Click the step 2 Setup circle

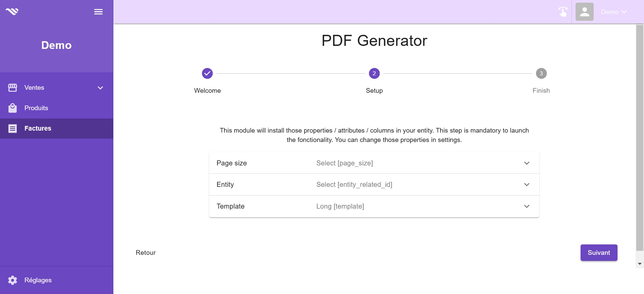pyautogui.click(x=374, y=73)
